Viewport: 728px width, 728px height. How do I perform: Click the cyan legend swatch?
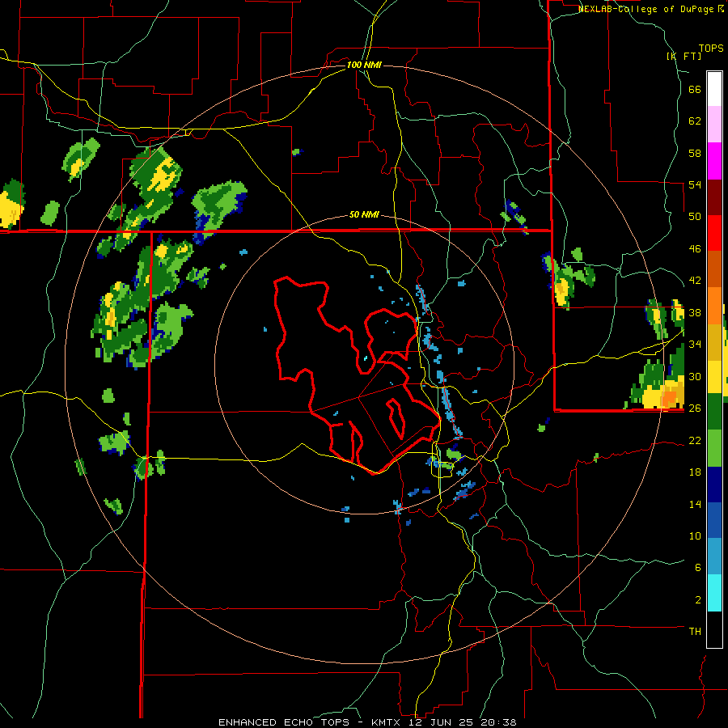(714, 593)
